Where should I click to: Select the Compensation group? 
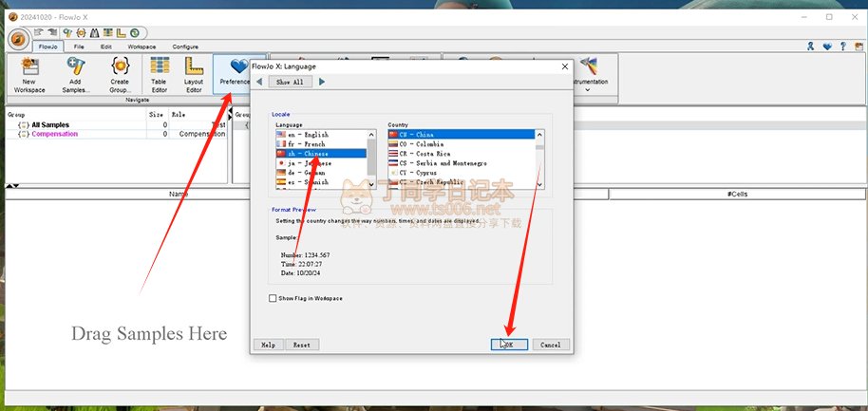(x=55, y=134)
